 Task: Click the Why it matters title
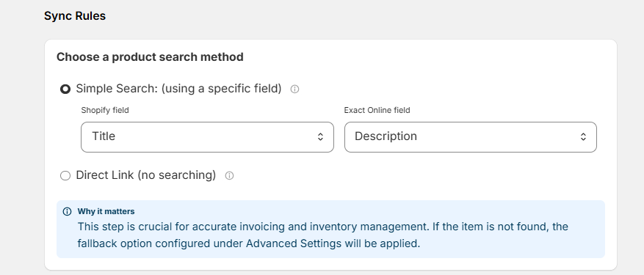tap(106, 212)
